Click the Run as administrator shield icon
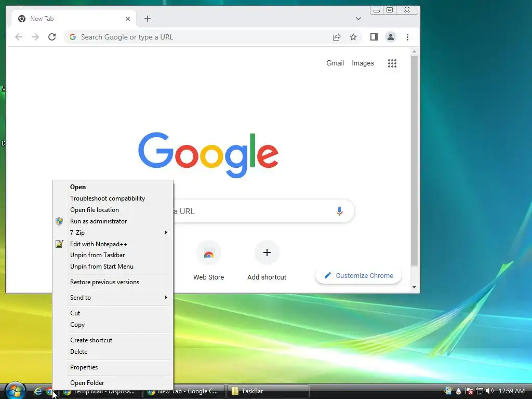 pos(59,221)
